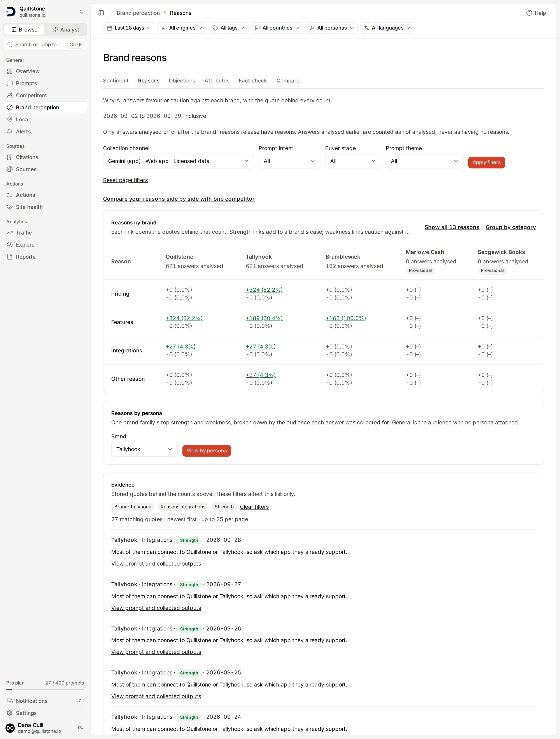Open Notifications with 7 badge

coord(45,700)
